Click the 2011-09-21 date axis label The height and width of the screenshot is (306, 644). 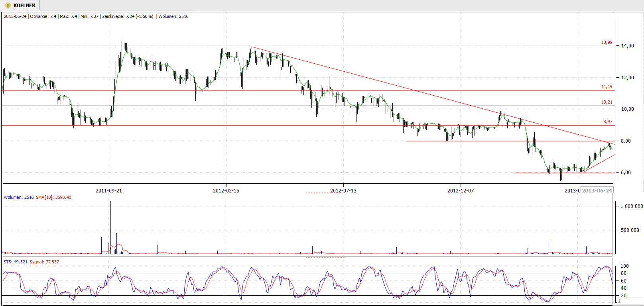click(x=109, y=190)
